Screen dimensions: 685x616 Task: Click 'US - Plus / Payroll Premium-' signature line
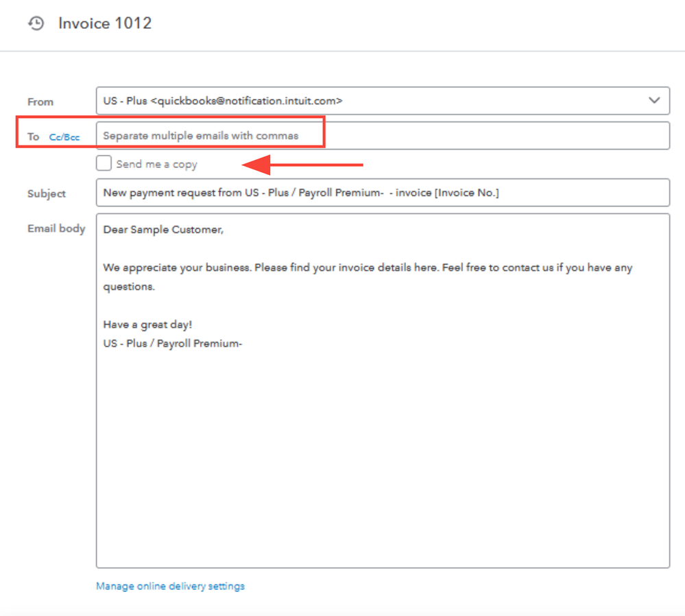click(173, 344)
